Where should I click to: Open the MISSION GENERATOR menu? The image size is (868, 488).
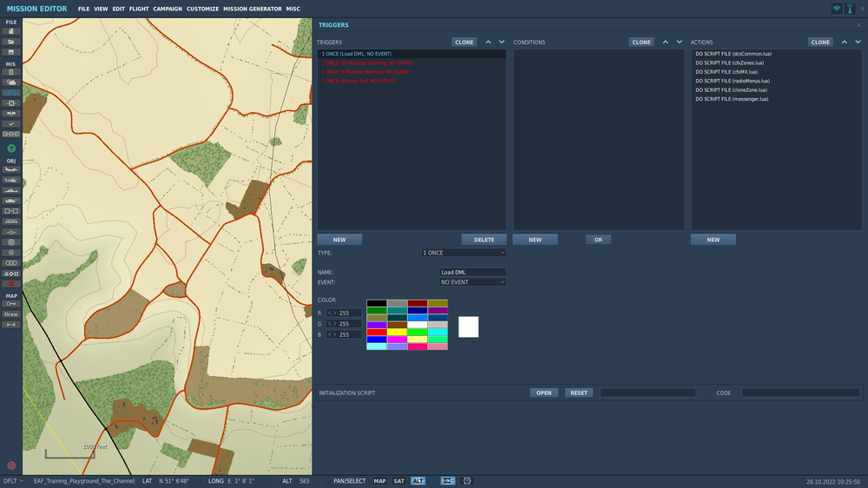coord(252,9)
